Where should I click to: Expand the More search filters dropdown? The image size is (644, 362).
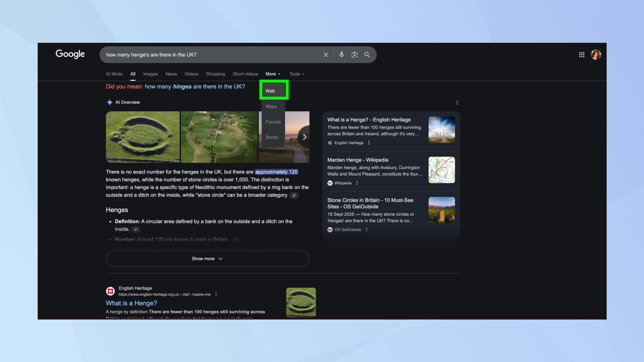tap(273, 74)
